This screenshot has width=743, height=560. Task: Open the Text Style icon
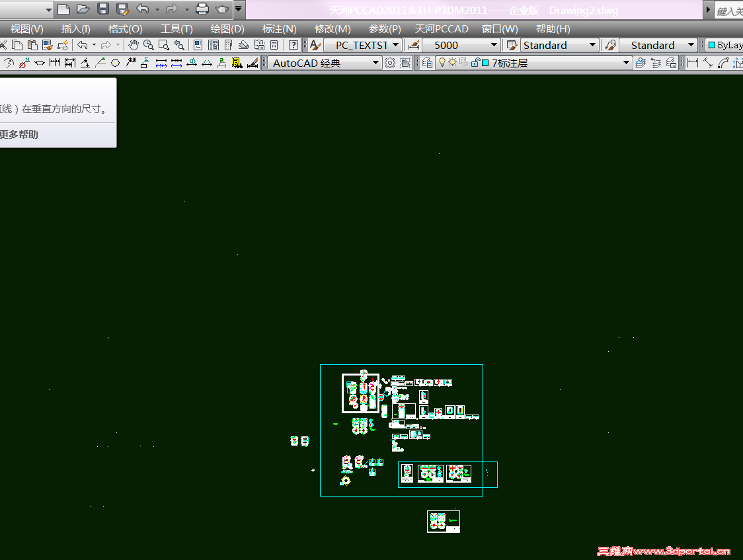[x=315, y=45]
